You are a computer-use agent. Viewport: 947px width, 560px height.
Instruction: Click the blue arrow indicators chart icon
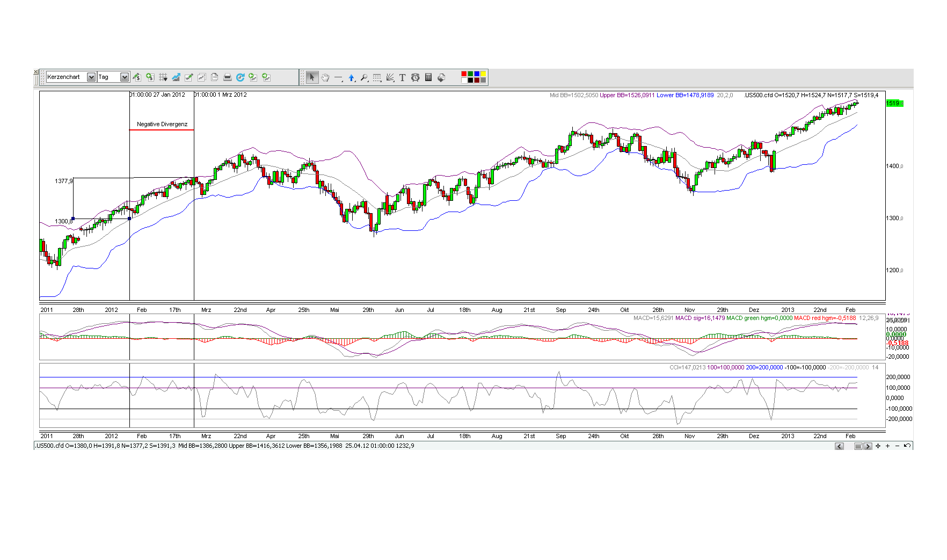(x=176, y=77)
